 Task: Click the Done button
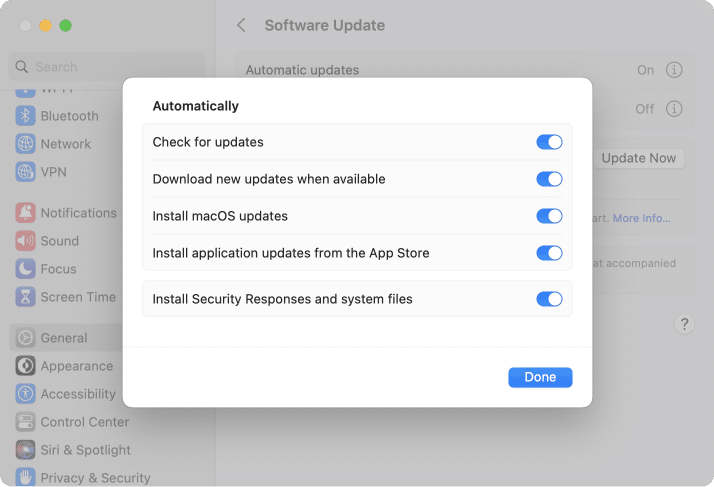[x=540, y=377]
